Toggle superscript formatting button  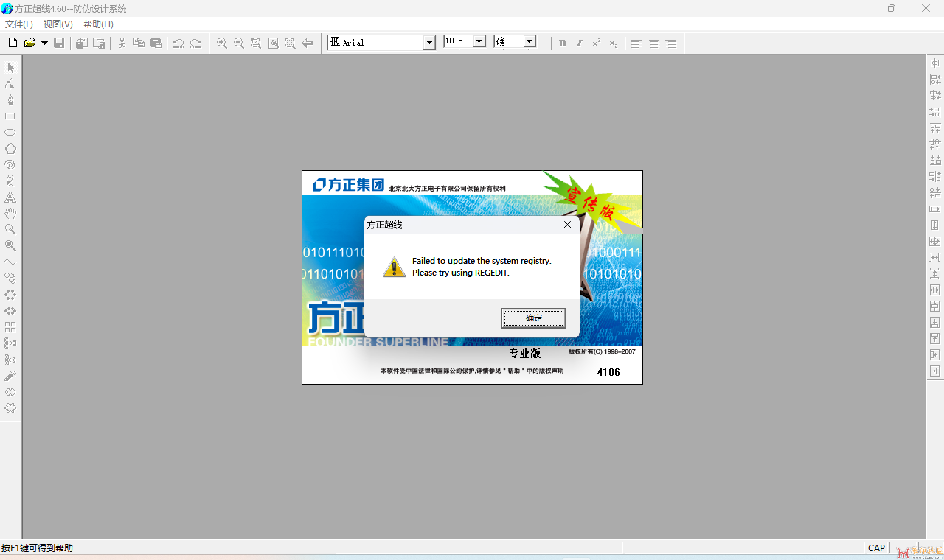coord(596,43)
